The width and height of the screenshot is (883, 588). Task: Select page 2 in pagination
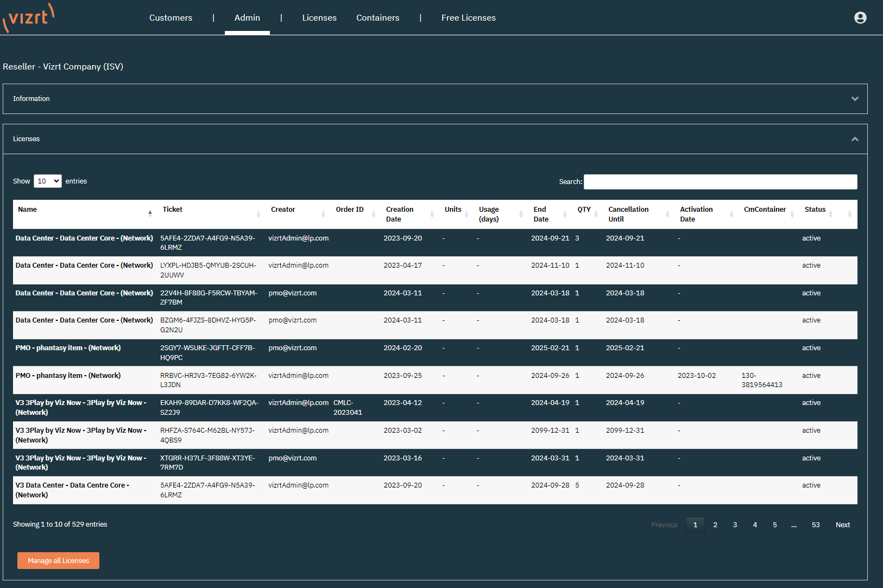click(715, 525)
